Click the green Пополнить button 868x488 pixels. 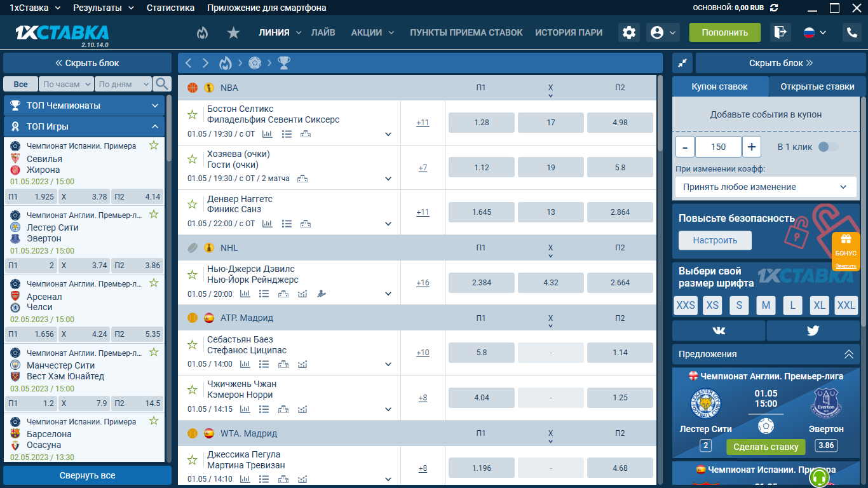pyautogui.click(x=724, y=32)
